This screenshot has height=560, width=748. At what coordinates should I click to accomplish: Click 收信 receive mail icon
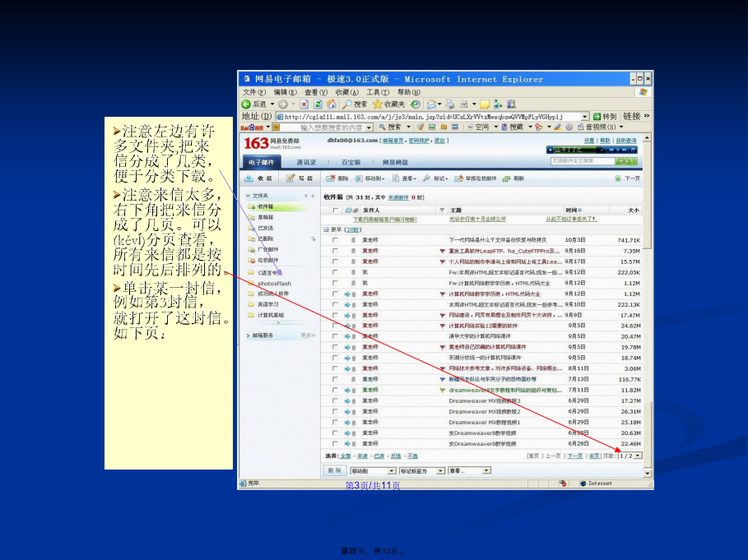point(249,178)
